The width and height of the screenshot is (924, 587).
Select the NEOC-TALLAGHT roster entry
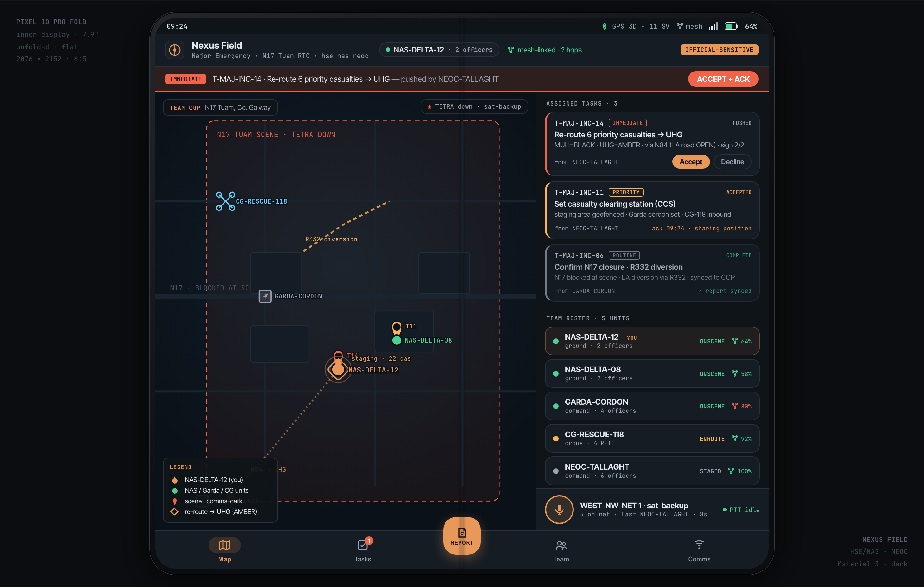coord(652,471)
